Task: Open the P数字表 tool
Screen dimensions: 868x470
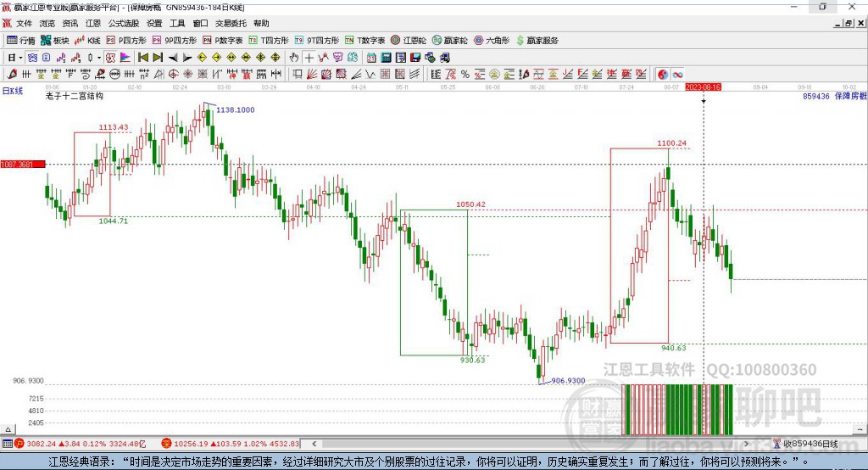Action: coord(223,41)
